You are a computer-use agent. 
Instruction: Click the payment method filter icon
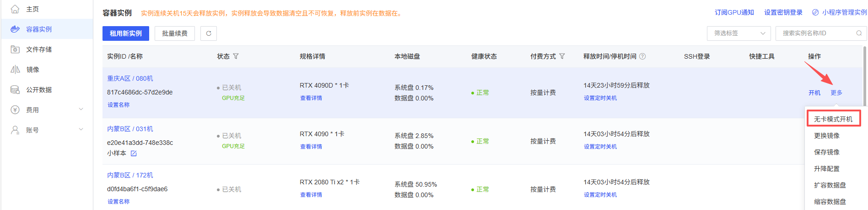(x=562, y=56)
